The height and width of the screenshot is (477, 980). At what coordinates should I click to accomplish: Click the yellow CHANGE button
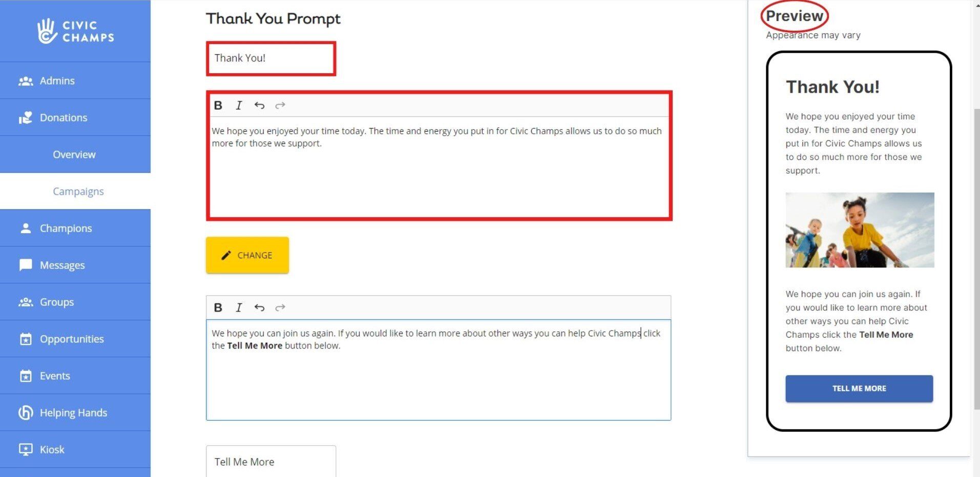tap(247, 255)
